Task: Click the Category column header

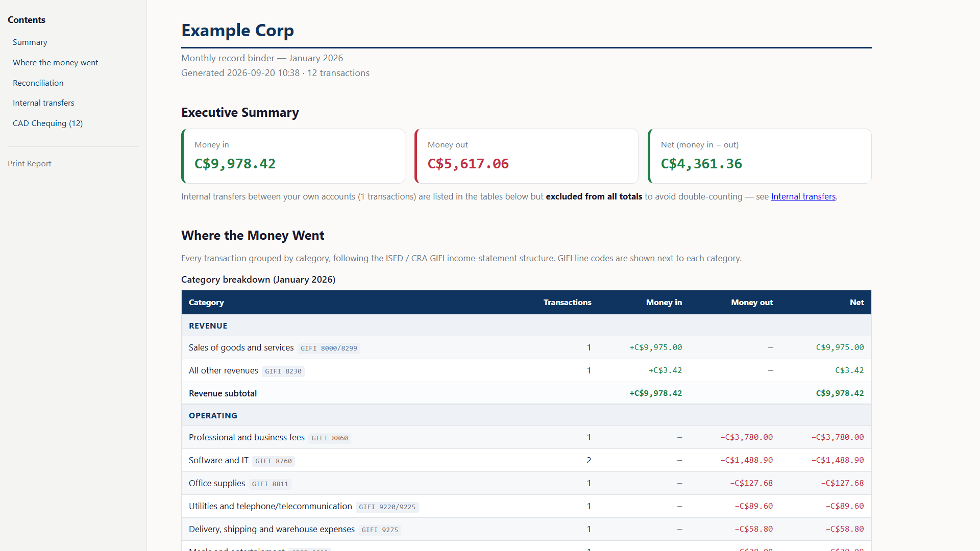Action: [x=206, y=303]
